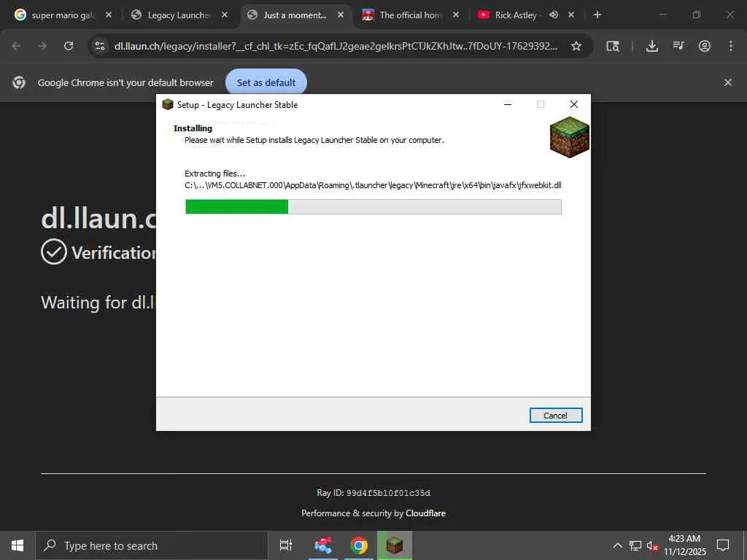Screen dimensions: 747x560
Task: Bookmark this page with star icon
Action: 576,46
